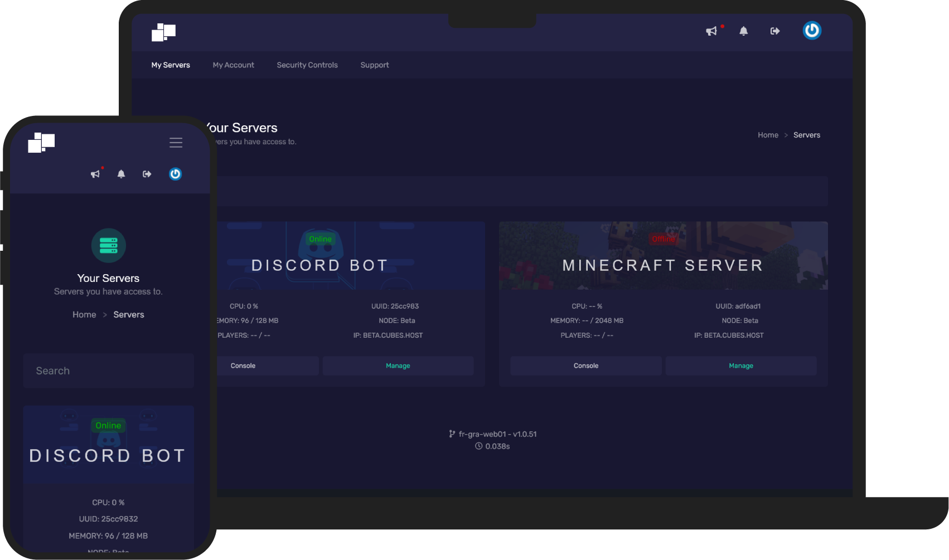Open notifications bell on laptop header
This screenshot has height=560, width=949.
click(x=743, y=31)
